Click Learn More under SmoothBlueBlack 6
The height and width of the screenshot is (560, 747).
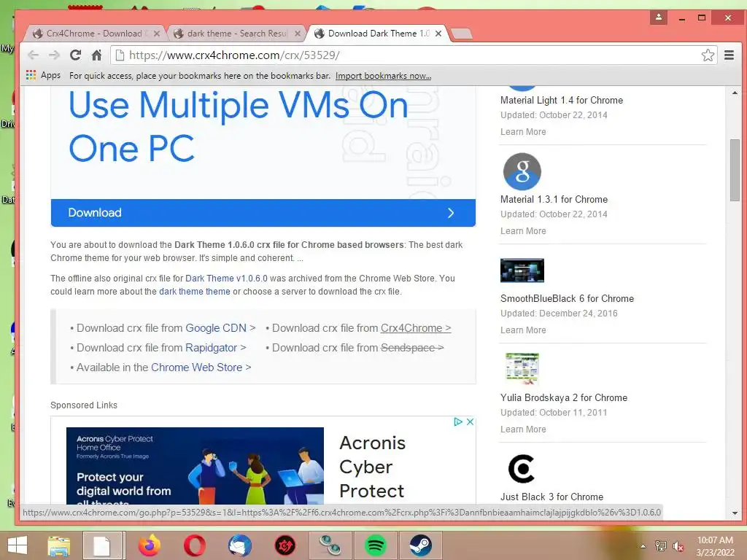(523, 330)
